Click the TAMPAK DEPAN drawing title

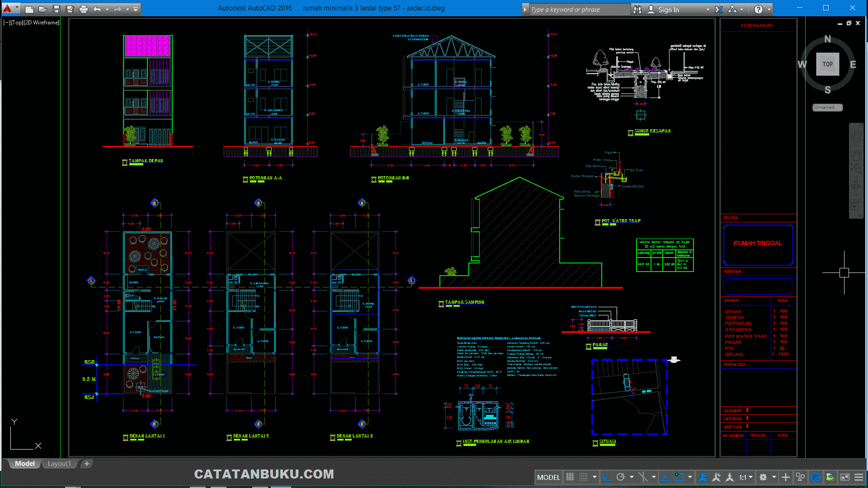tap(146, 161)
